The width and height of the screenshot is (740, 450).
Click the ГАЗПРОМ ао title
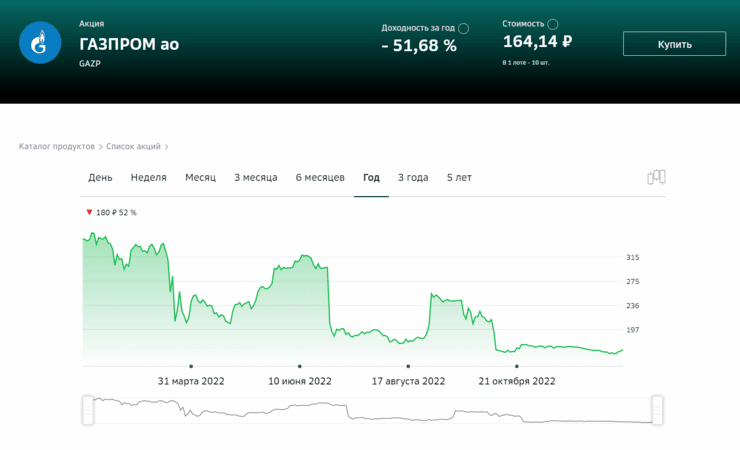[129, 44]
